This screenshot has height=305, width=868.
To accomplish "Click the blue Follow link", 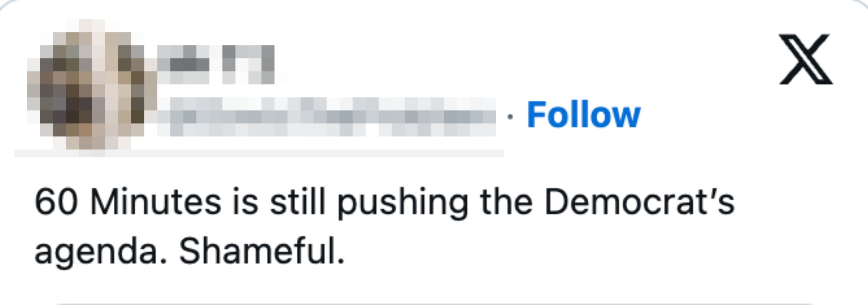I will coord(583,115).
